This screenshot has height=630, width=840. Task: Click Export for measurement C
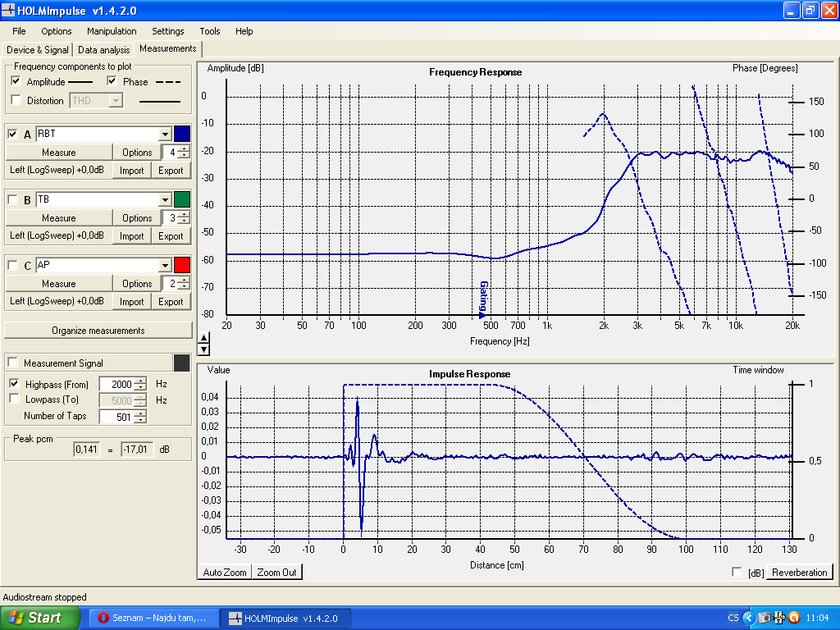(171, 302)
